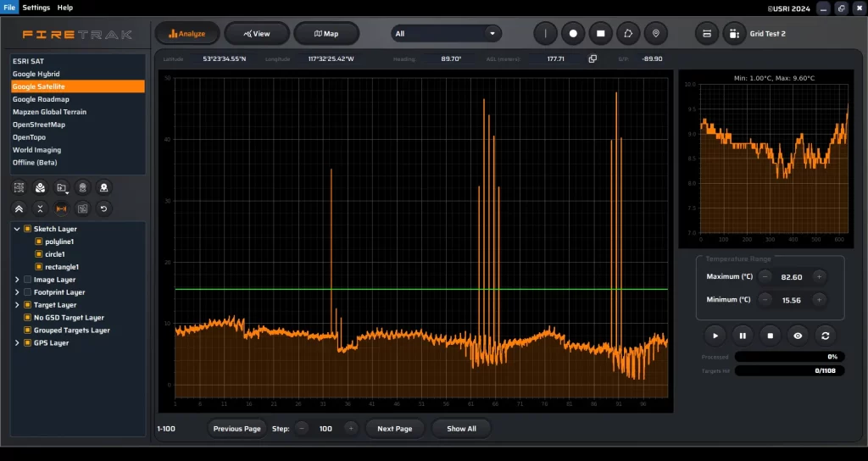Expand the GPS Layer node
This screenshot has width=868, height=461.
coord(17,343)
